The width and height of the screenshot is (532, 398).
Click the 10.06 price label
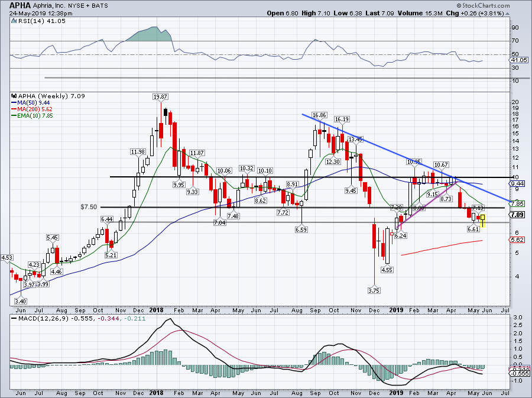[x=224, y=171]
